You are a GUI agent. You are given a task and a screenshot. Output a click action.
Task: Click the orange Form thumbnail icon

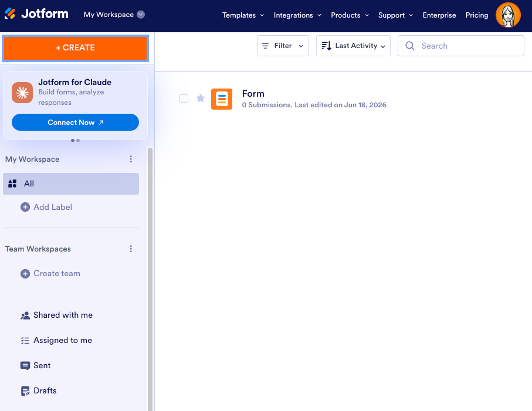pyautogui.click(x=222, y=99)
